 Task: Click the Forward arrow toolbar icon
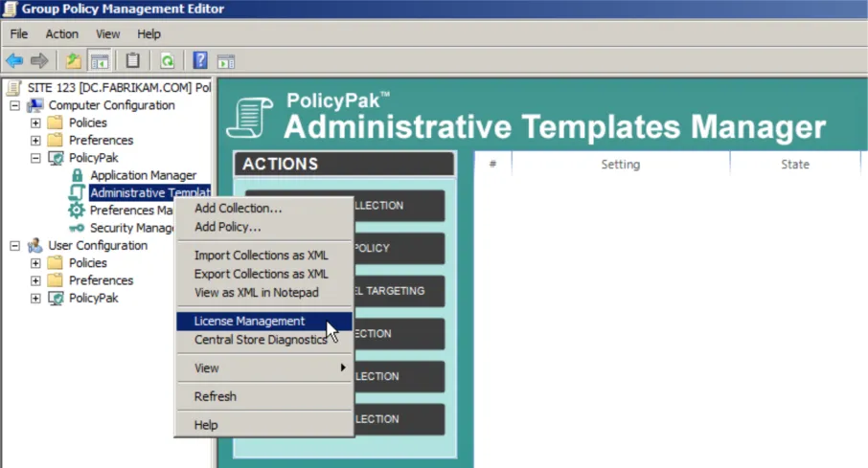click(39, 61)
